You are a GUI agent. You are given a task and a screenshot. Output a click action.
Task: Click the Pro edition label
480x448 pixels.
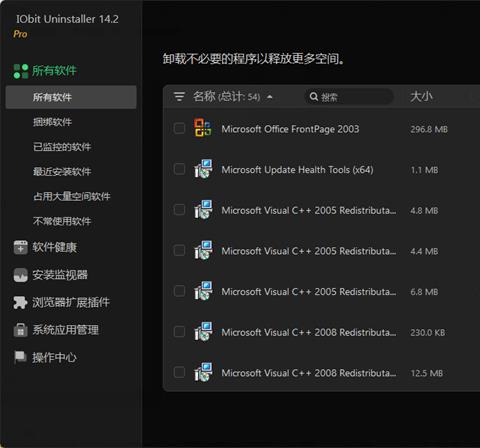pos(20,34)
